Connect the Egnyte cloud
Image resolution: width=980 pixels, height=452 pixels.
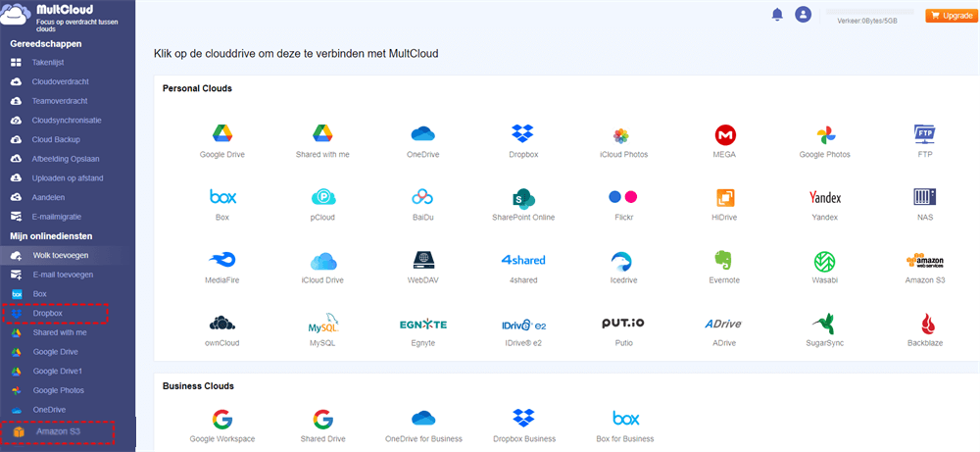(423, 330)
